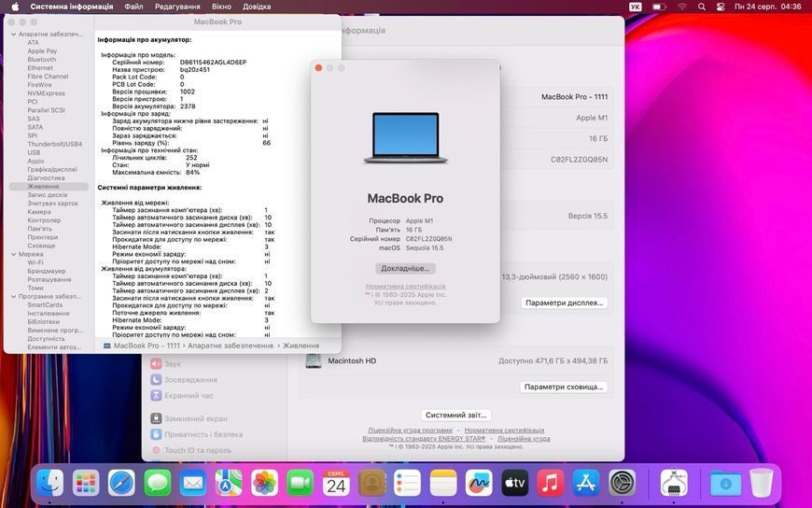Select Пам'ять in sidebar
This screenshot has height=508, width=812.
(40, 229)
